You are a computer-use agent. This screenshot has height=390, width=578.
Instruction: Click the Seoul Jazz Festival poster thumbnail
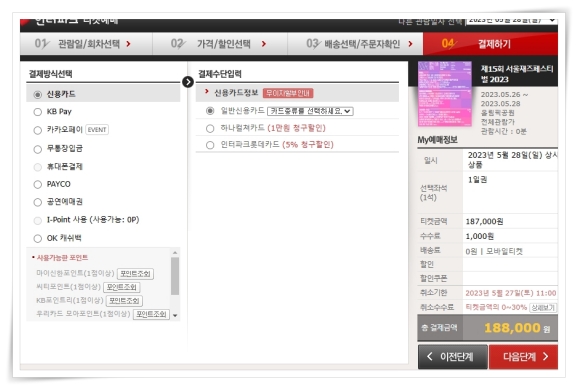[x=445, y=94]
